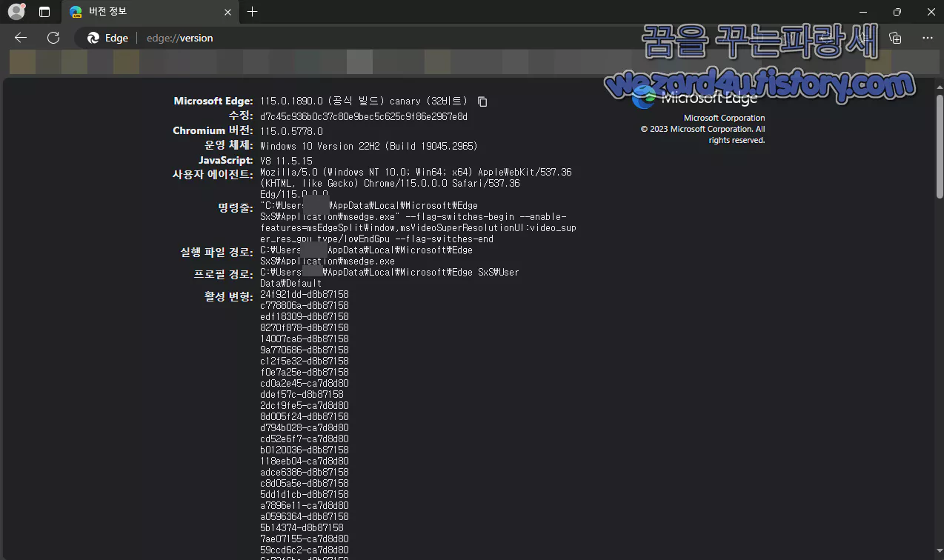The width and height of the screenshot is (944, 560).
Task: Click variation 59ccd6c2-ca7d8d80
Action: tap(305, 550)
